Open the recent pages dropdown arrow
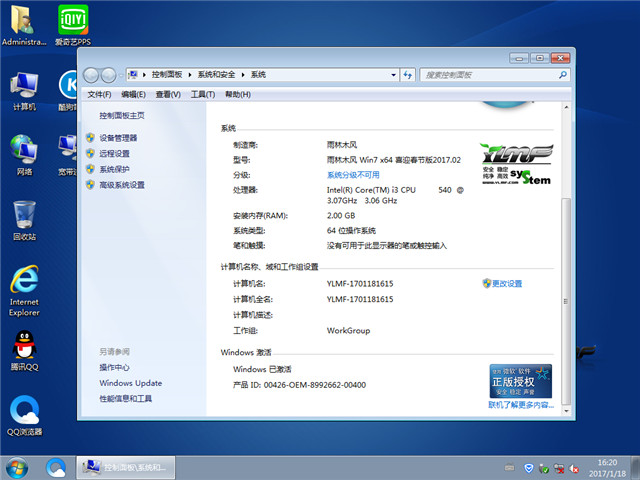This screenshot has width=640, height=480. tap(121, 75)
